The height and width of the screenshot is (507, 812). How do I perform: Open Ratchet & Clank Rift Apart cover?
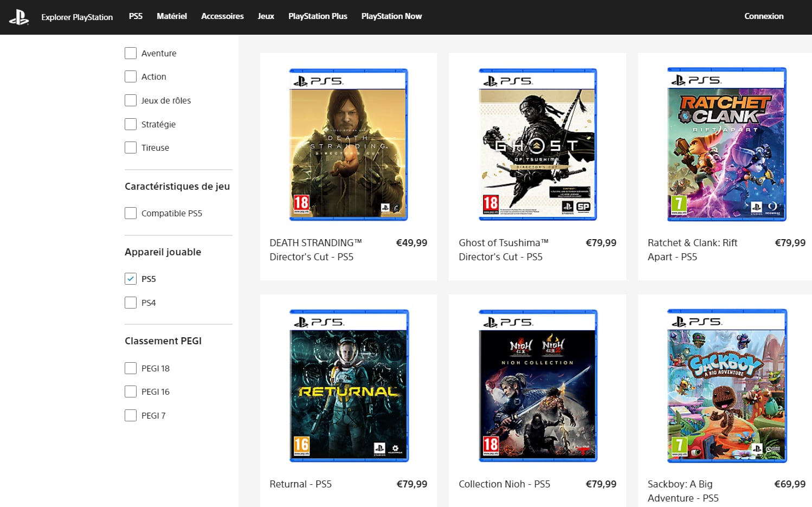coord(727,144)
